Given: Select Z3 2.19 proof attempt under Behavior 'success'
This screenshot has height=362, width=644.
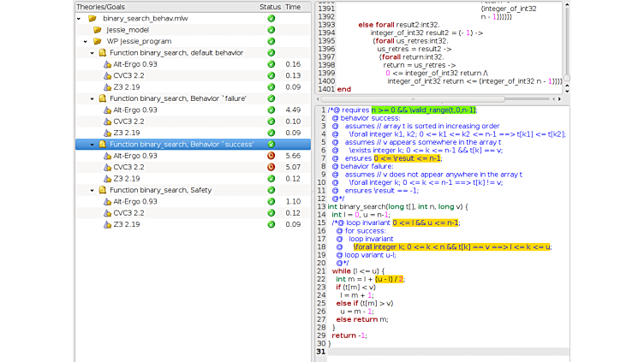Looking at the screenshot, I should 128,179.
